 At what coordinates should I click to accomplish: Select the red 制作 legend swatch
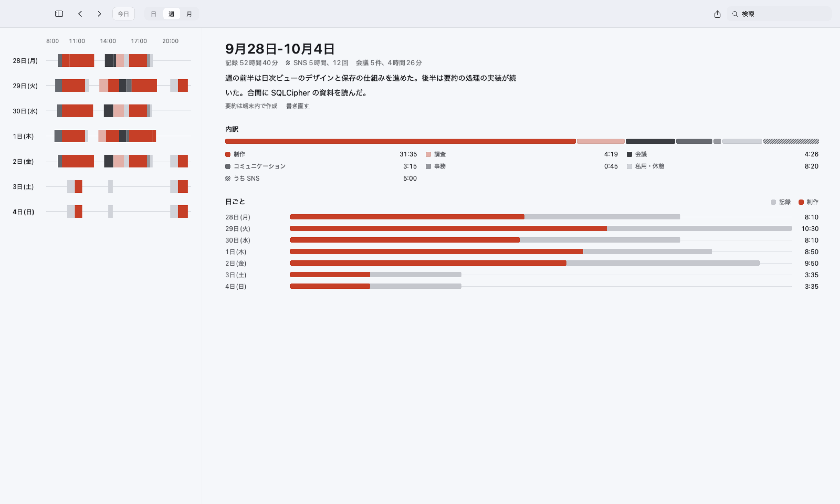[228, 154]
